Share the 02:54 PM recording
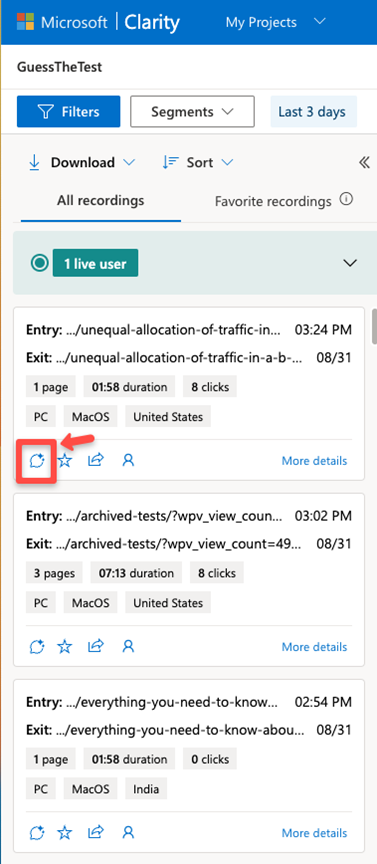This screenshot has width=377, height=864. click(x=96, y=832)
